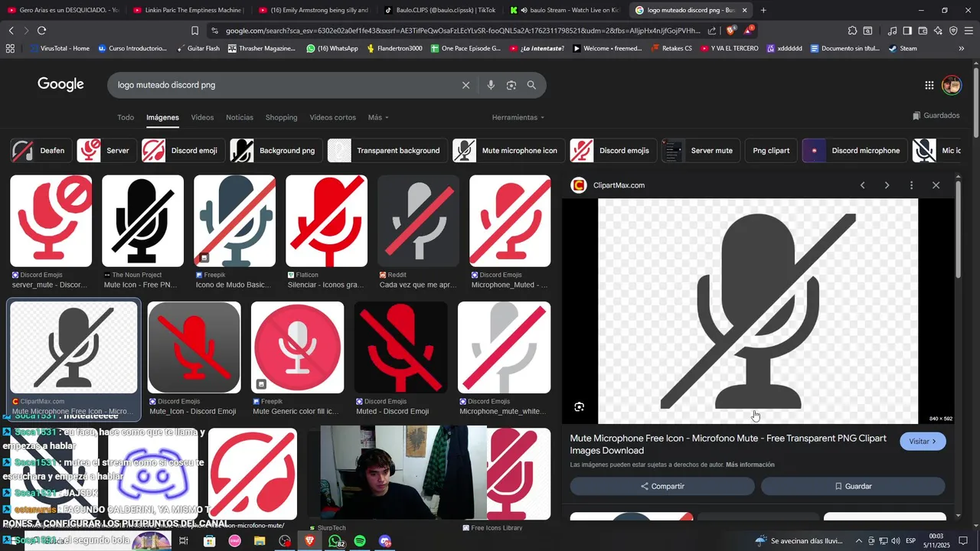Open the Reddit result thumbnail
This screenshot has height=551, width=980.
tap(418, 220)
